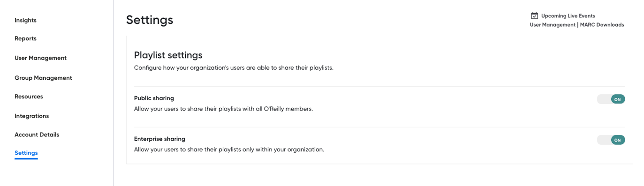Viewport: 644px width, 186px height.
Task: Open the MARC Downloads link
Action: [602, 25]
